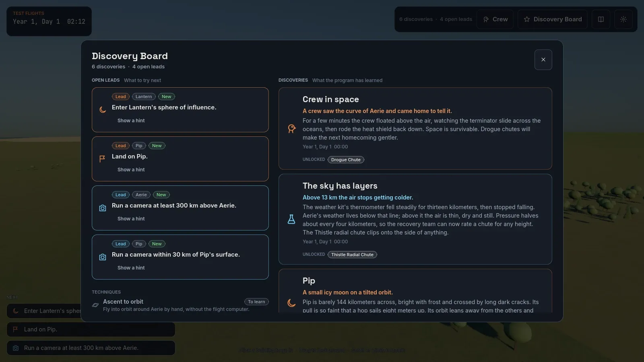This screenshot has height=362, width=644.
Task: Click the flag icon on Land on Pip lead
Action: (x=102, y=158)
